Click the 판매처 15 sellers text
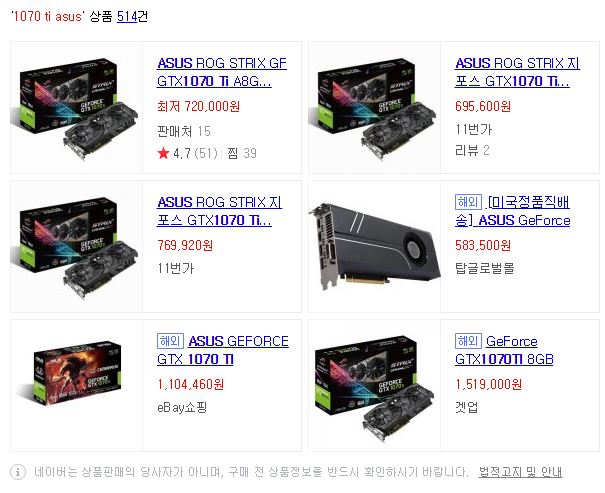Screen dimensions: 605x493 [184, 132]
